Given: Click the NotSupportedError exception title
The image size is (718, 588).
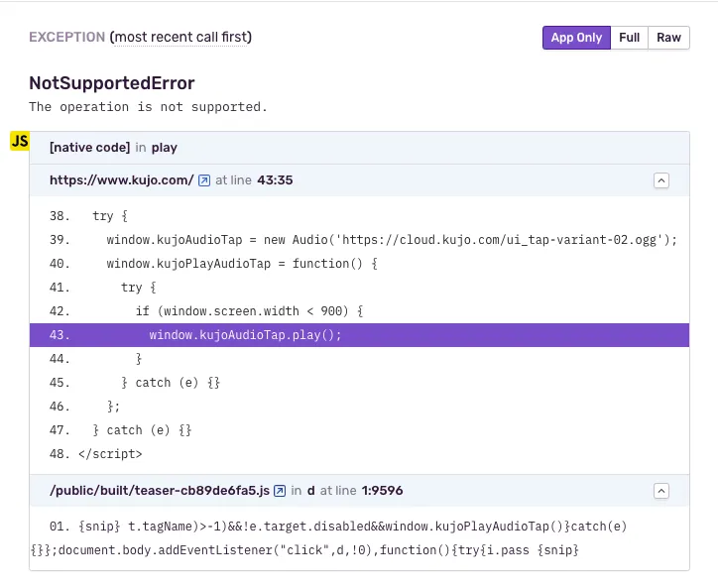Looking at the screenshot, I should tap(112, 83).
